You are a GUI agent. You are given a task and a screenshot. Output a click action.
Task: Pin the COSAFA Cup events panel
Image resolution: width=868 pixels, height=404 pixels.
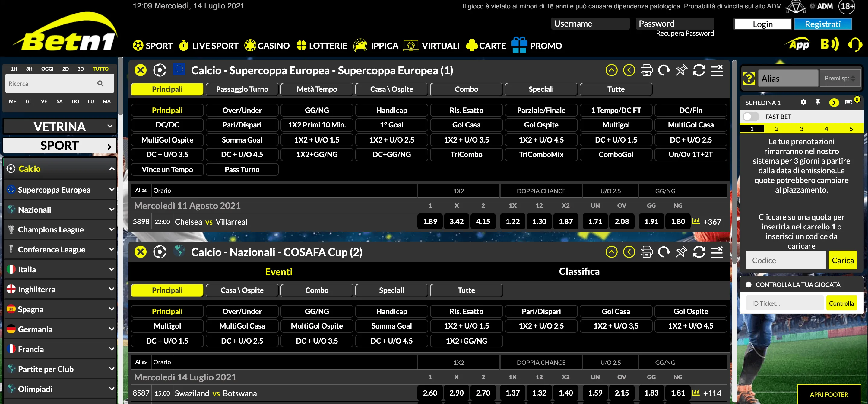(x=681, y=252)
